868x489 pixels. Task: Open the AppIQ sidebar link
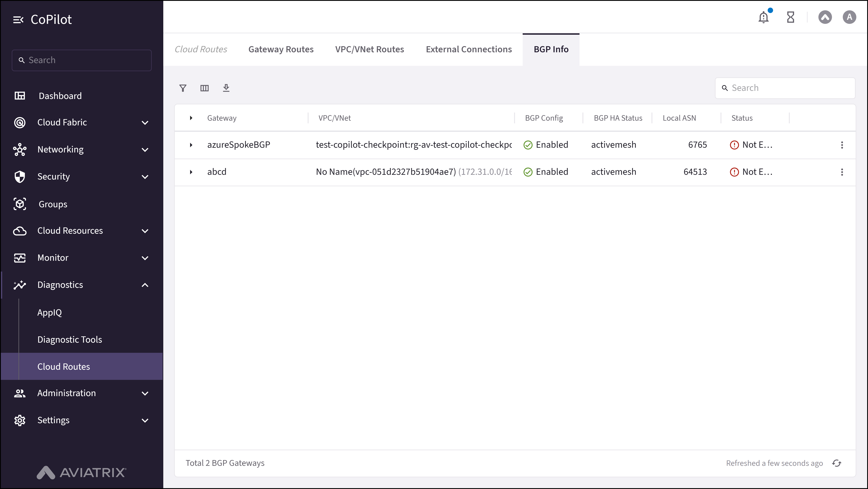[50, 312]
